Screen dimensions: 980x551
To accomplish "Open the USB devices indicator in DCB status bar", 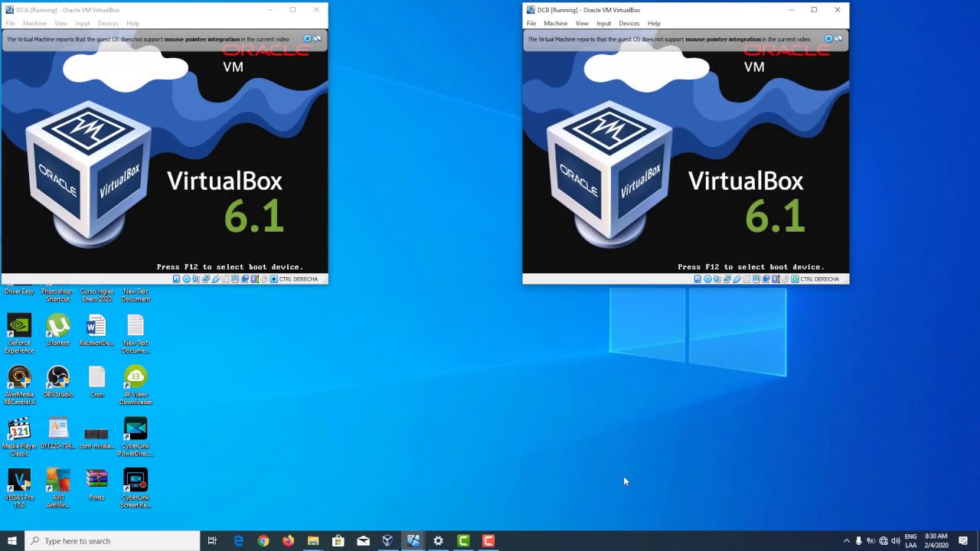I will [x=737, y=279].
